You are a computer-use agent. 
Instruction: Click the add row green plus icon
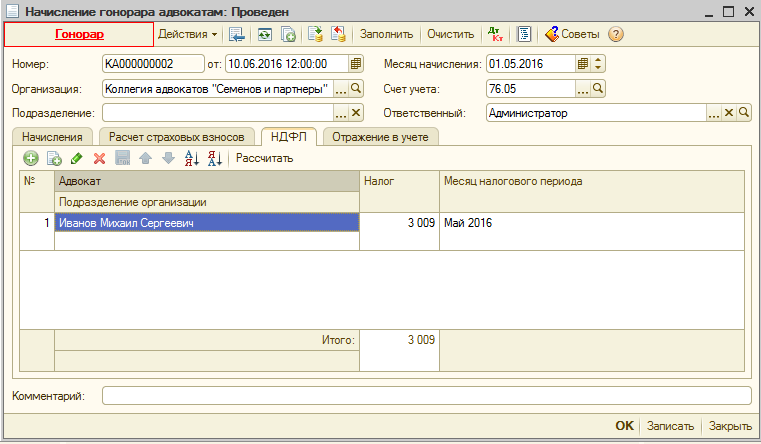tap(30, 158)
